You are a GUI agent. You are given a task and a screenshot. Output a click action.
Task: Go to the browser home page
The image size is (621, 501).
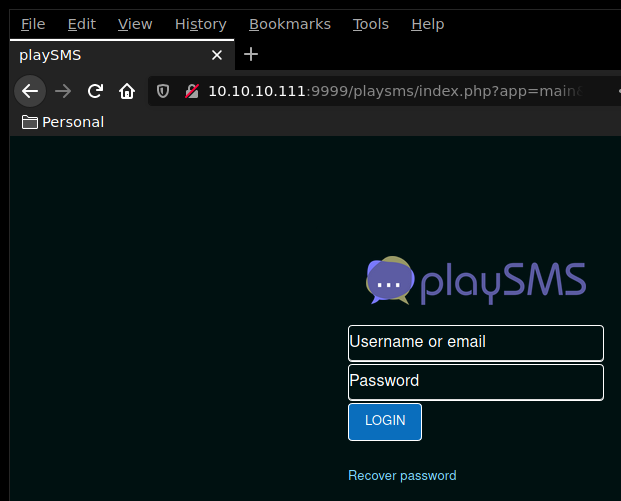127,91
